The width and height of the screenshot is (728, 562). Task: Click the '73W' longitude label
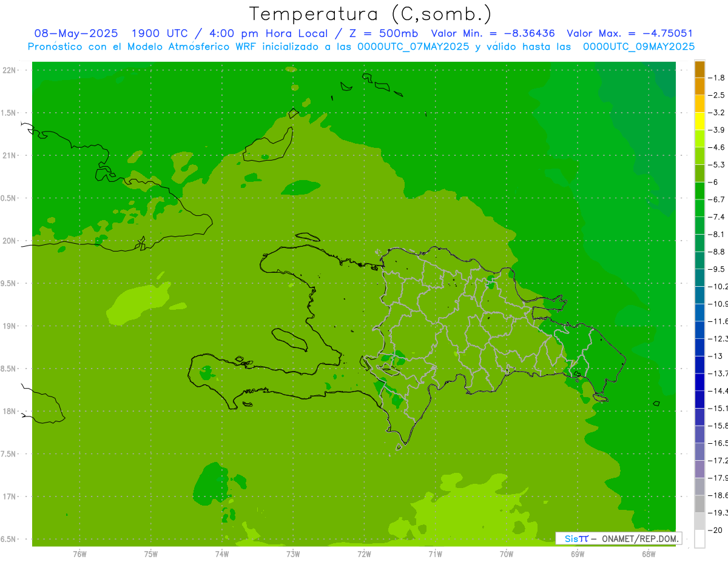pyautogui.click(x=293, y=554)
